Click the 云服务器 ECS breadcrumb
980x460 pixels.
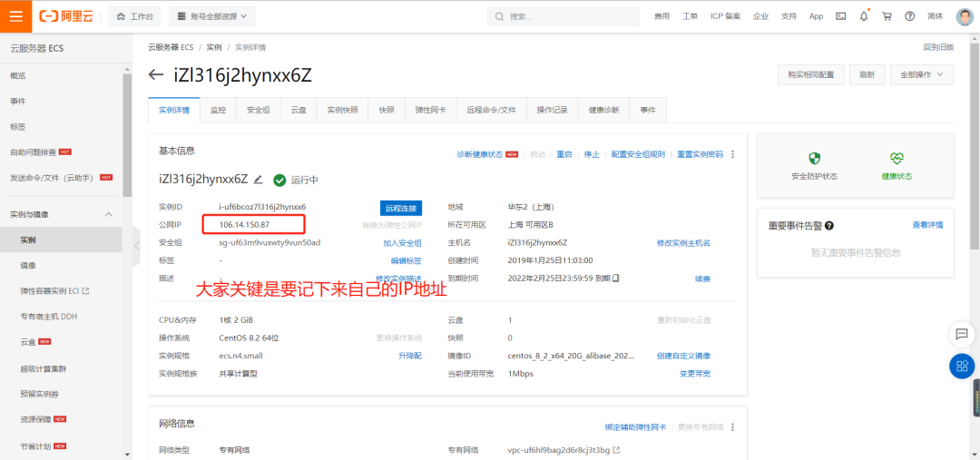coord(171,47)
